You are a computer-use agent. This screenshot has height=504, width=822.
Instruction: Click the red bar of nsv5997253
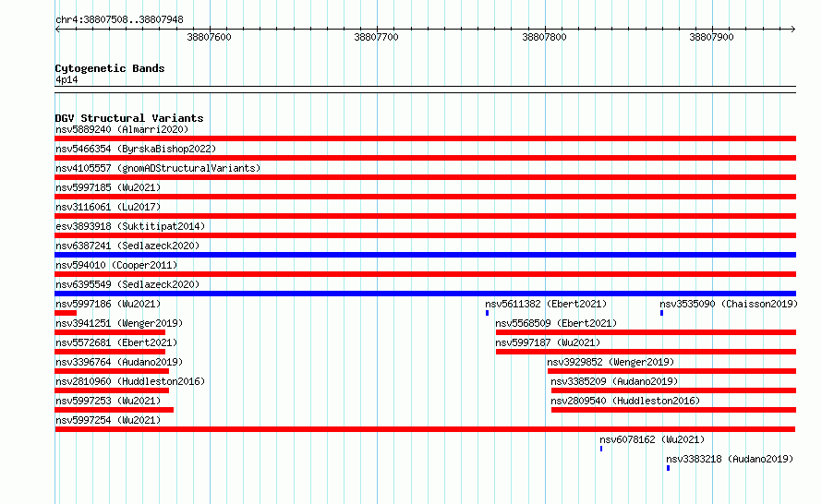click(x=115, y=410)
